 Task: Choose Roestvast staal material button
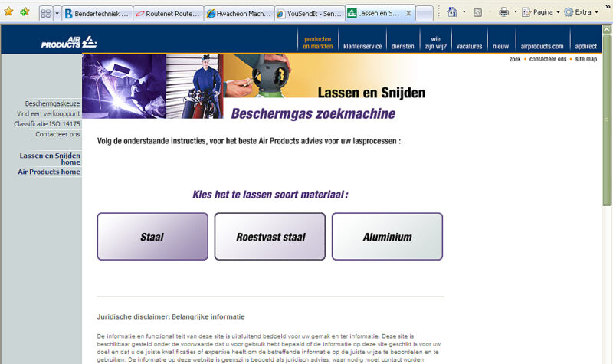(x=270, y=237)
